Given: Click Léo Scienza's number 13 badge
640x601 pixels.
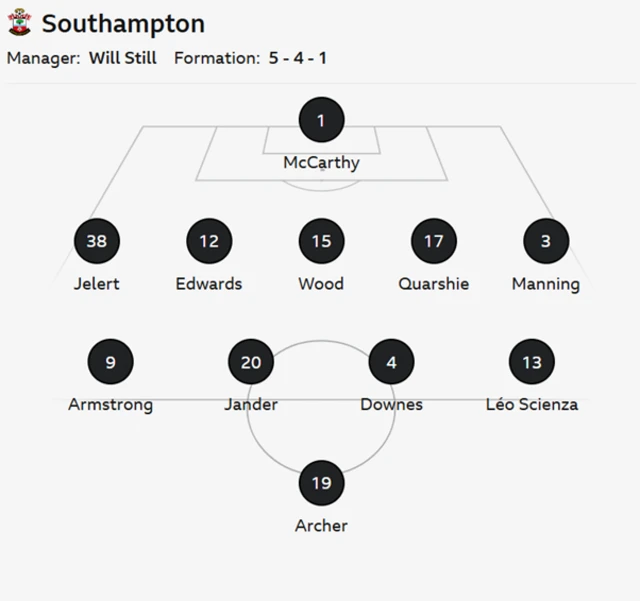Looking at the screenshot, I should coord(531,362).
